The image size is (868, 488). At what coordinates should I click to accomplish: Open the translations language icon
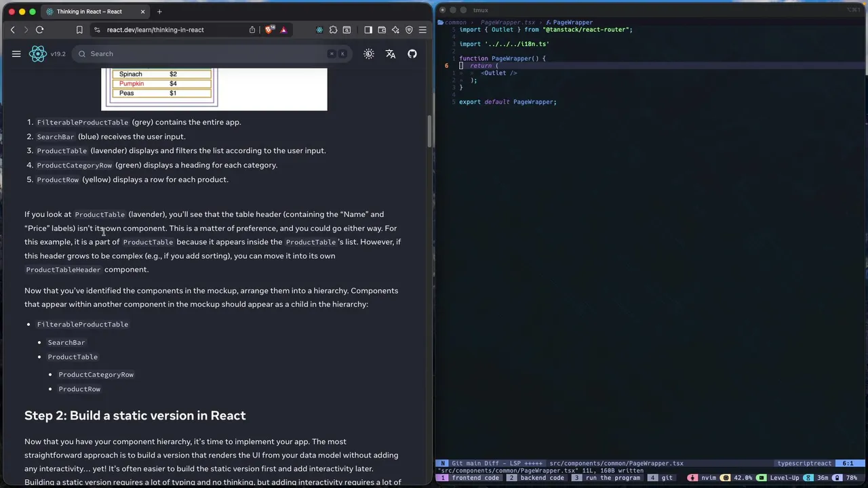tap(391, 54)
